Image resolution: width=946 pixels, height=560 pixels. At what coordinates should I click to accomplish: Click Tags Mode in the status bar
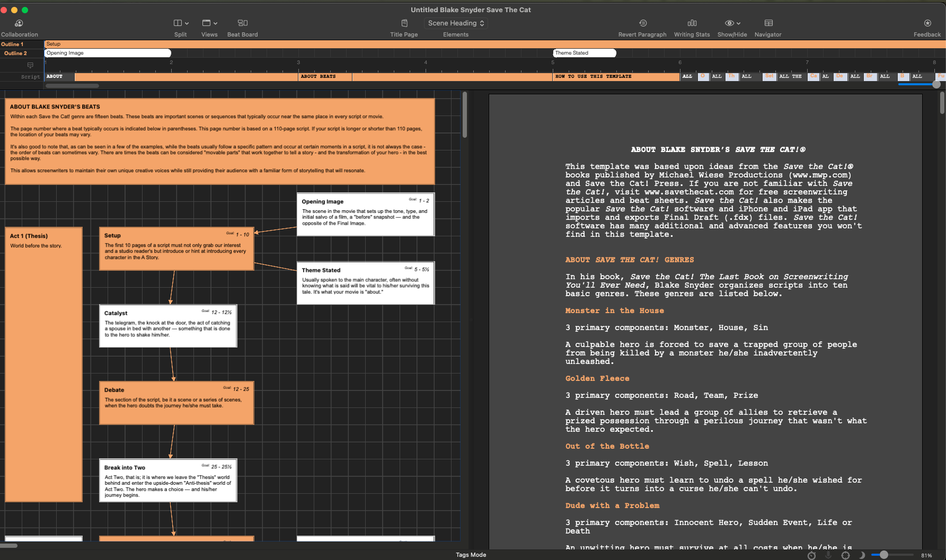(x=471, y=555)
